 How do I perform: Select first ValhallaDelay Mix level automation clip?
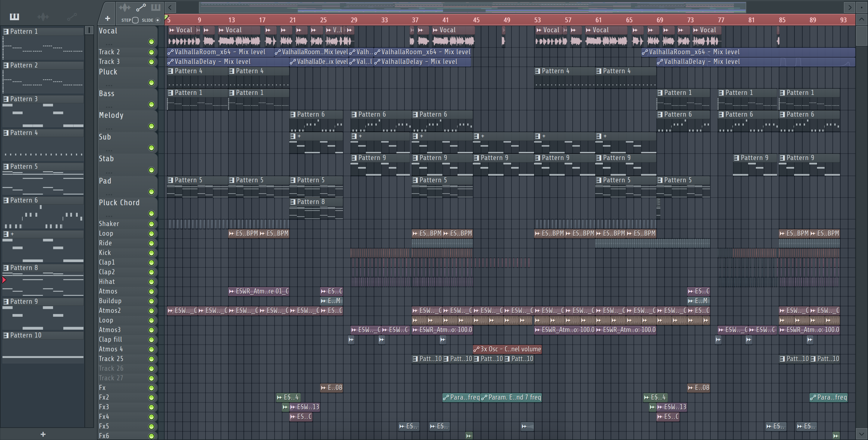228,62
